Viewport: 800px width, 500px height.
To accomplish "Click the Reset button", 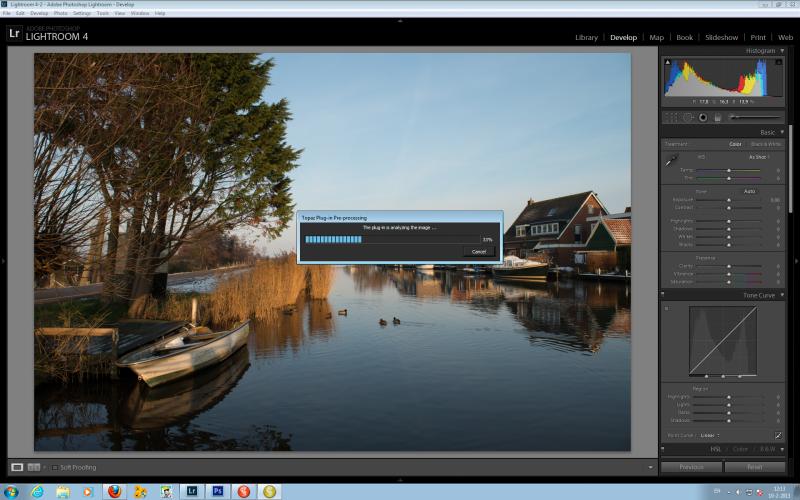I will pos(755,467).
